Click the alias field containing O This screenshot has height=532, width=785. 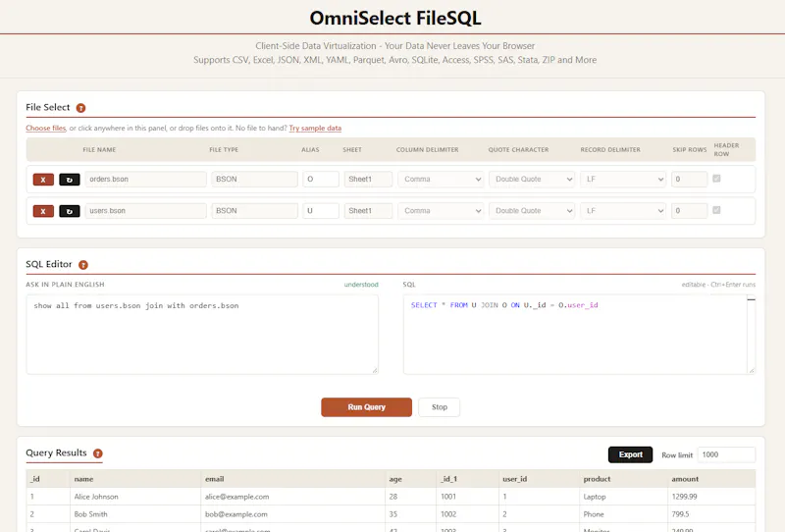(x=321, y=180)
